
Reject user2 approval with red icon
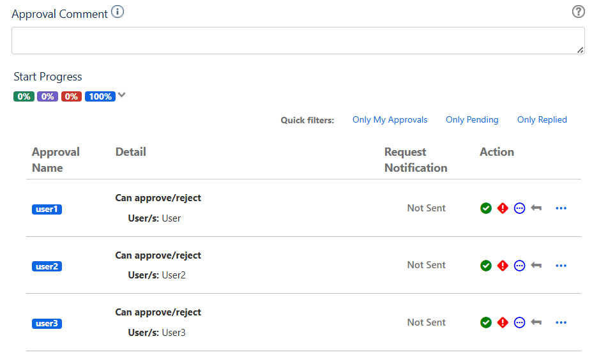click(503, 266)
